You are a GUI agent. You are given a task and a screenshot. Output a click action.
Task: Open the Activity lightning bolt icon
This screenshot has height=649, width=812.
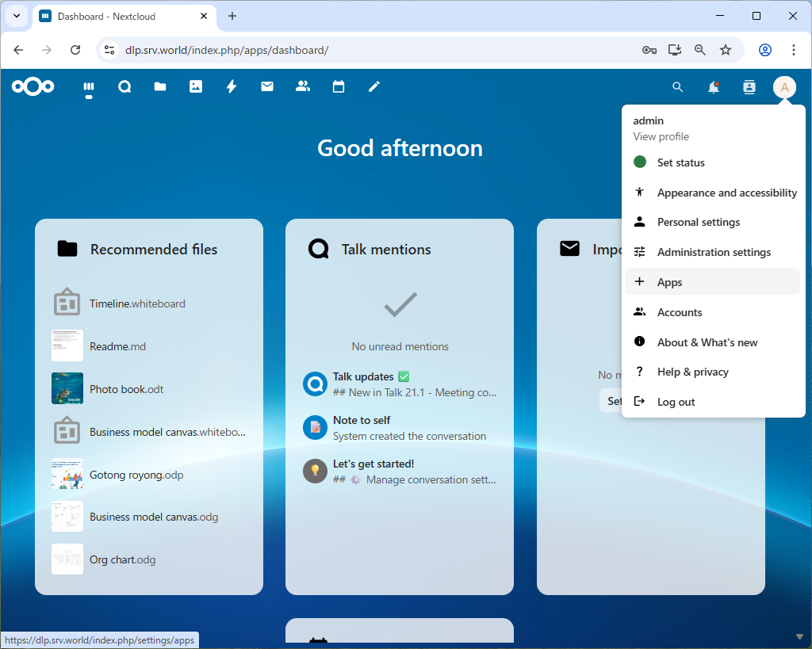(x=232, y=87)
